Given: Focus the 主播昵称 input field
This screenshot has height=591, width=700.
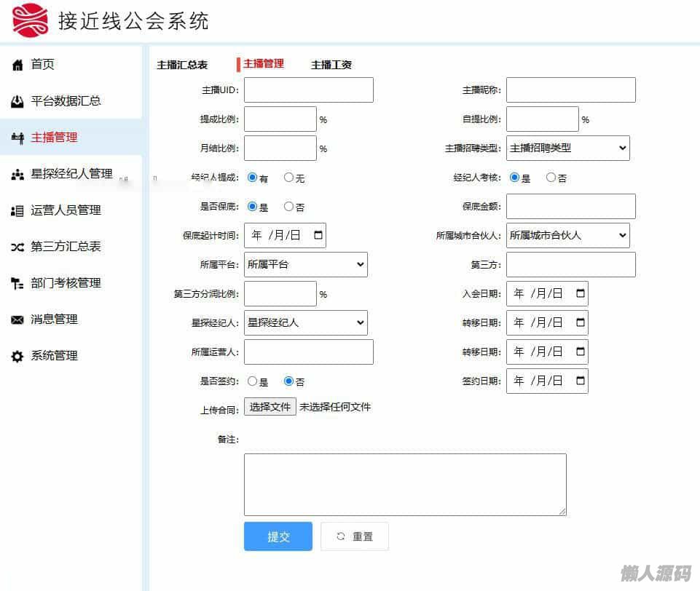Looking at the screenshot, I should pyautogui.click(x=570, y=90).
